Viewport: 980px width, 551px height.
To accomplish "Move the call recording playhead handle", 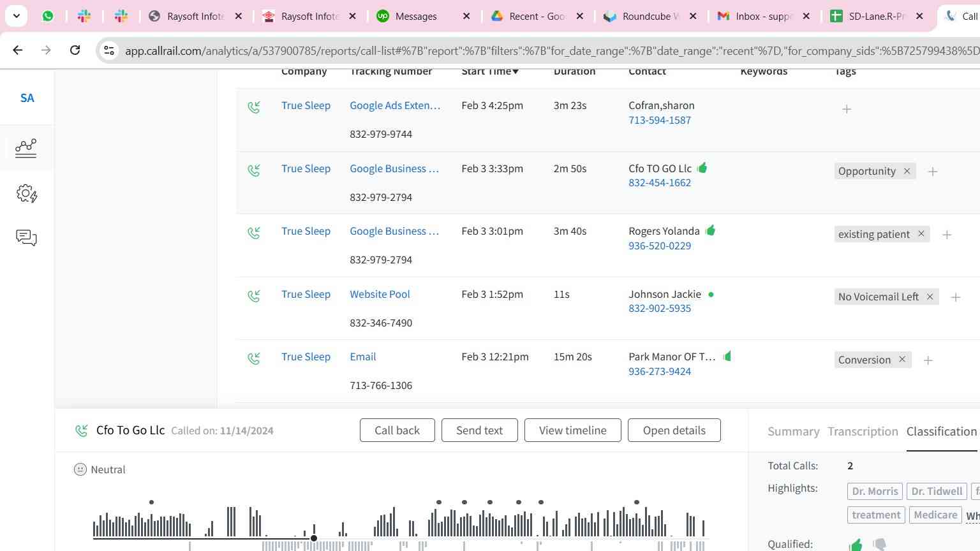I will click(314, 538).
